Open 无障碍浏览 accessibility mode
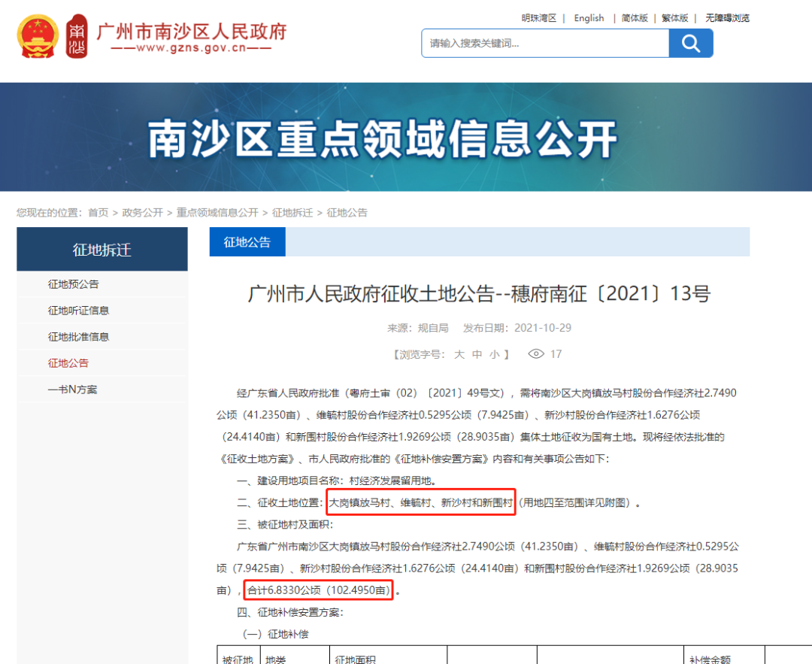 [x=727, y=18]
